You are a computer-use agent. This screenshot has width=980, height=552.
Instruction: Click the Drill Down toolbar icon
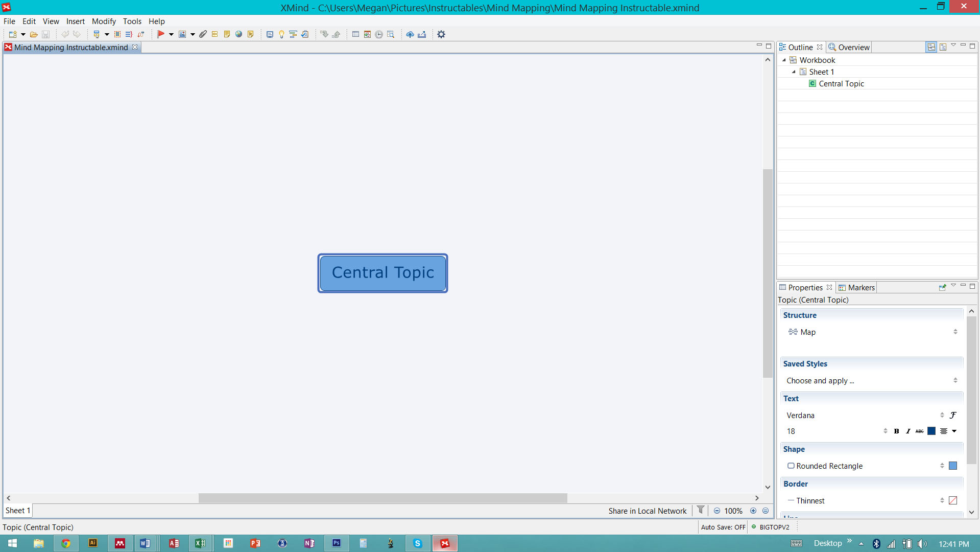coord(324,34)
